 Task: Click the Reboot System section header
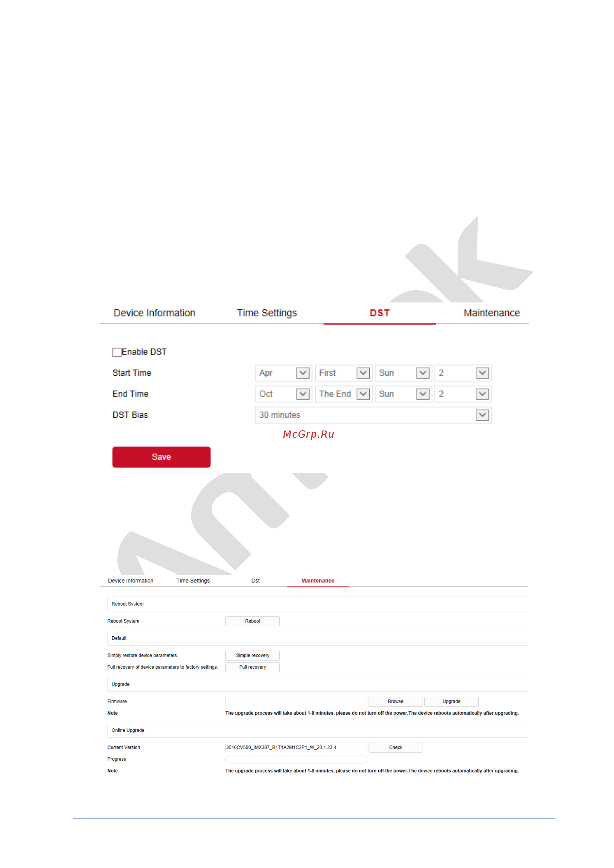click(318, 604)
